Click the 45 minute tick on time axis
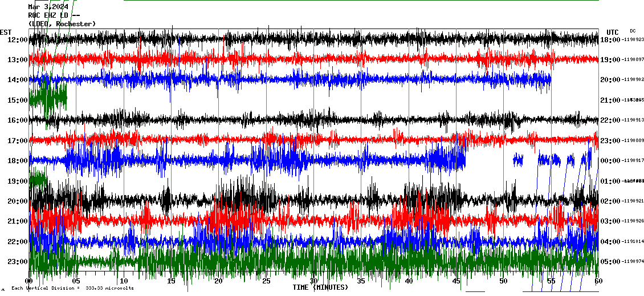 point(456,281)
